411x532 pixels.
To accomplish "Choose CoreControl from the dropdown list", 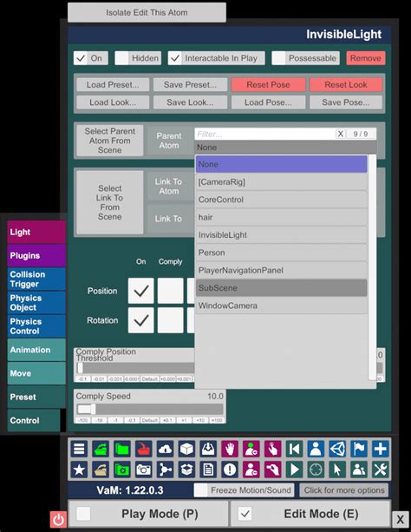I will click(282, 200).
